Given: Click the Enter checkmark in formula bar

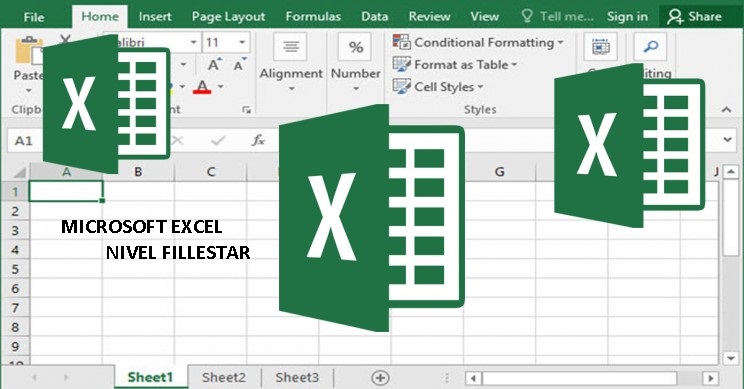Looking at the screenshot, I should point(218,140).
